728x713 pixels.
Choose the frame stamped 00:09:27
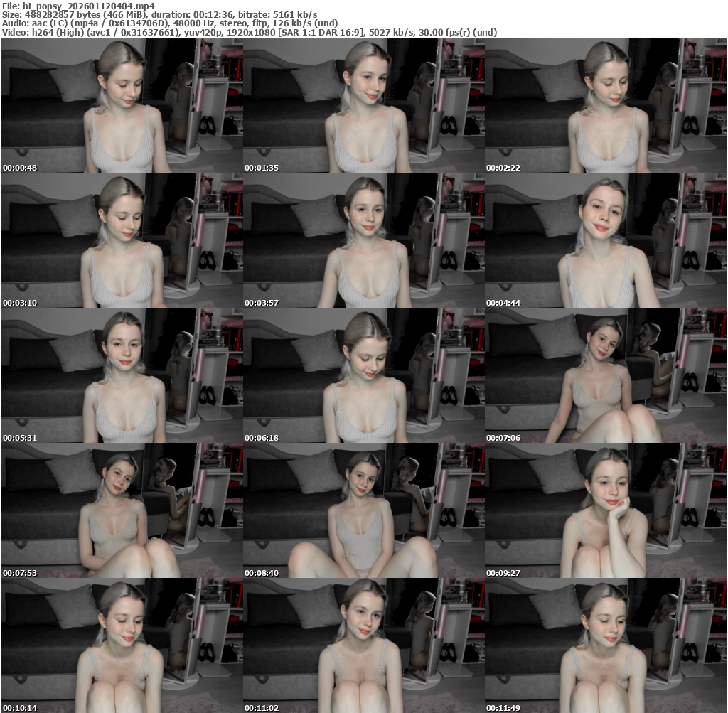tap(606, 510)
